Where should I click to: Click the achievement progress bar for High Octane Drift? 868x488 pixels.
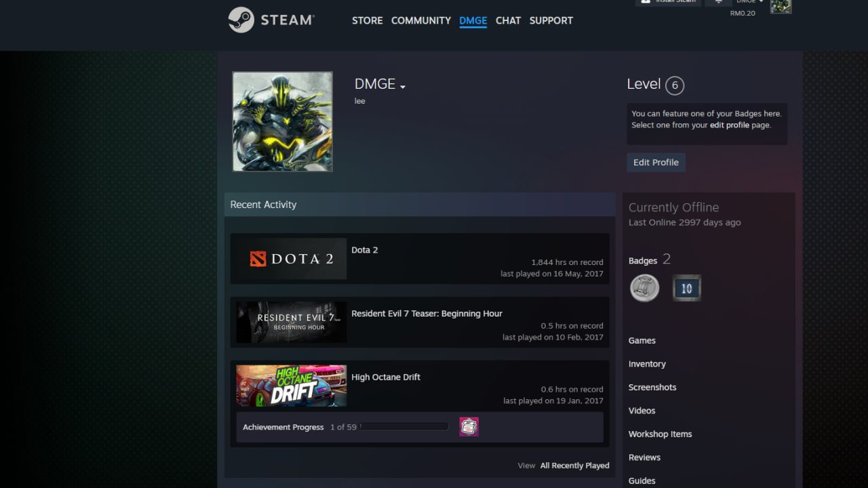[404, 426]
